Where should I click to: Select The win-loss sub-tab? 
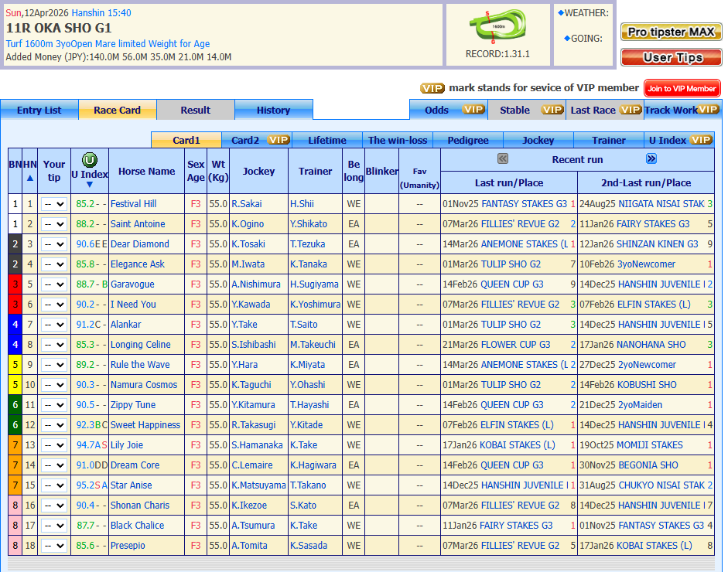point(398,140)
